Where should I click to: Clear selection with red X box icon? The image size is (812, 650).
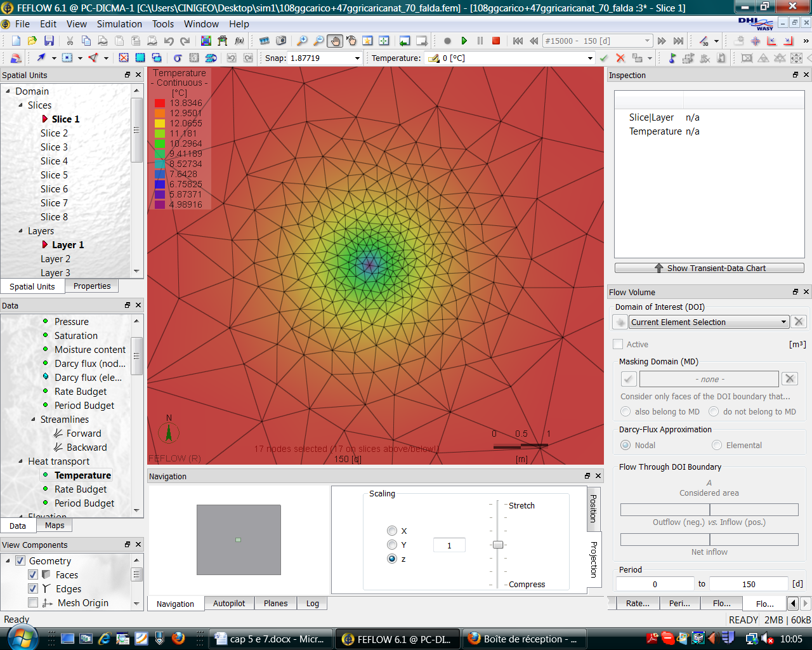click(x=124, y=58)
